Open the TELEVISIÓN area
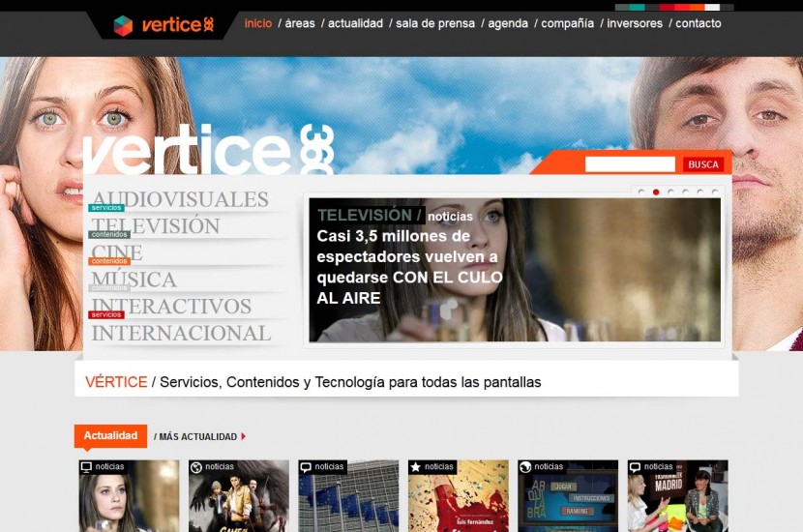803x532 pixels. tap(156, 225)
